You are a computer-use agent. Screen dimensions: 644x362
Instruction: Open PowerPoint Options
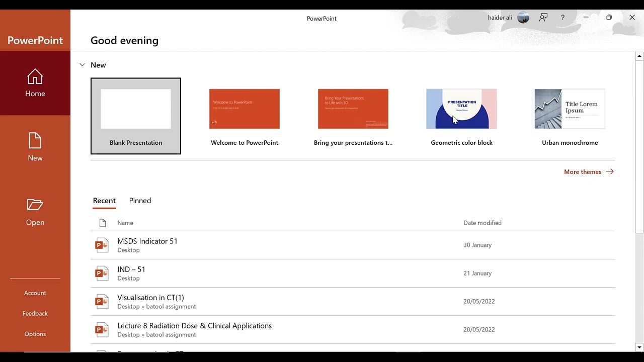(x=35, y=334)
